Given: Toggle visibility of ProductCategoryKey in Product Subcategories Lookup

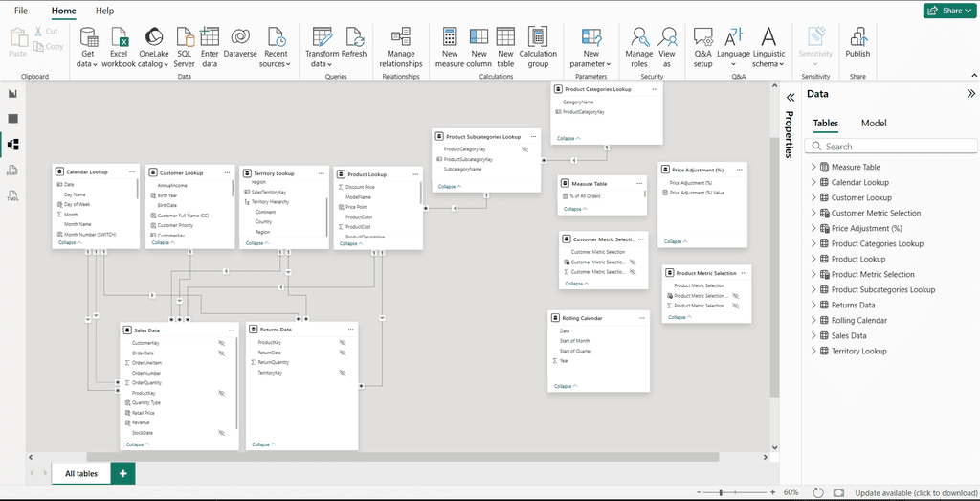Looking at the screenshot, I should pyautogui.click(x=524, y=149).
